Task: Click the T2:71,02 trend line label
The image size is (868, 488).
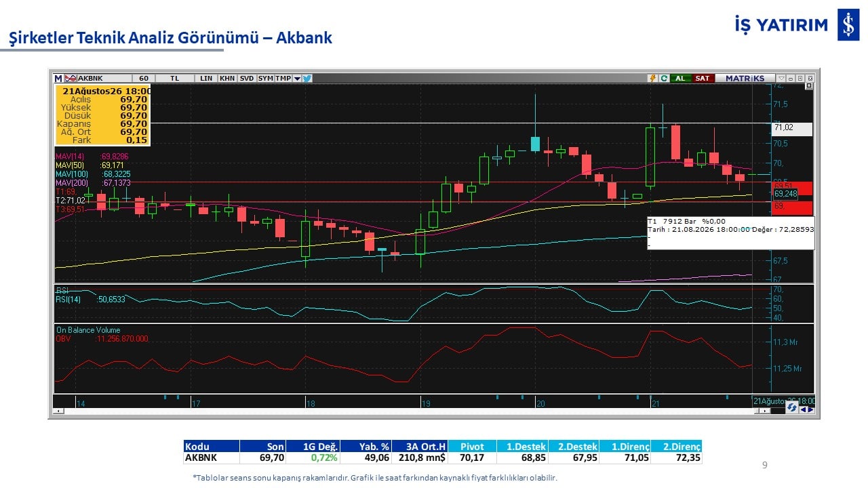Action: [71, 201]
